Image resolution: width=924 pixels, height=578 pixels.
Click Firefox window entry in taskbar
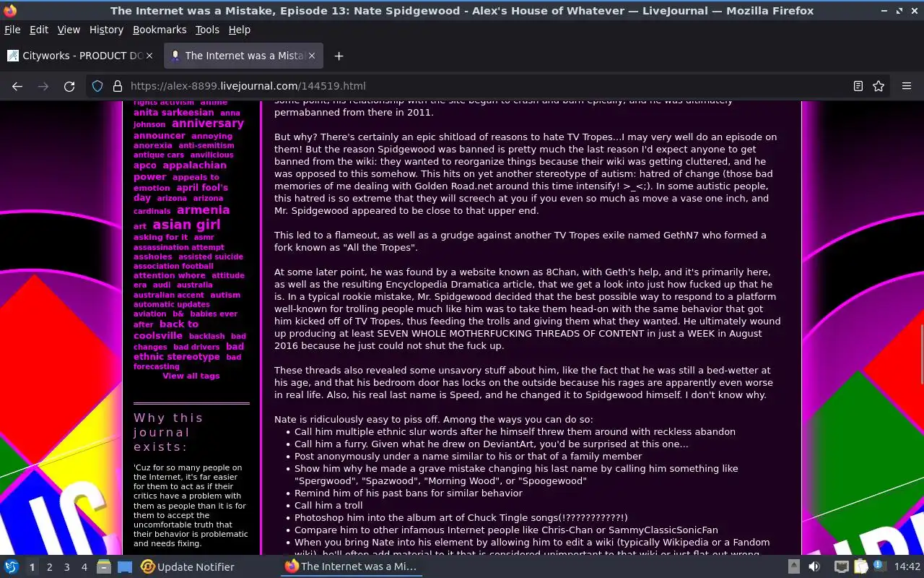pos(351,566)
